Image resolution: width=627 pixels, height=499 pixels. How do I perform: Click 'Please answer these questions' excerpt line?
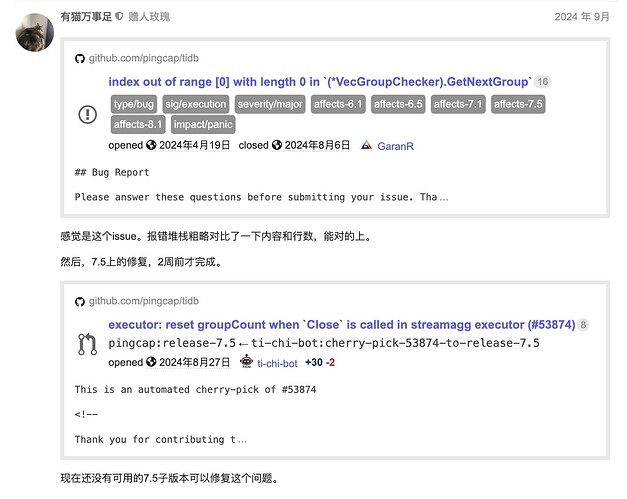pos(262,197)
